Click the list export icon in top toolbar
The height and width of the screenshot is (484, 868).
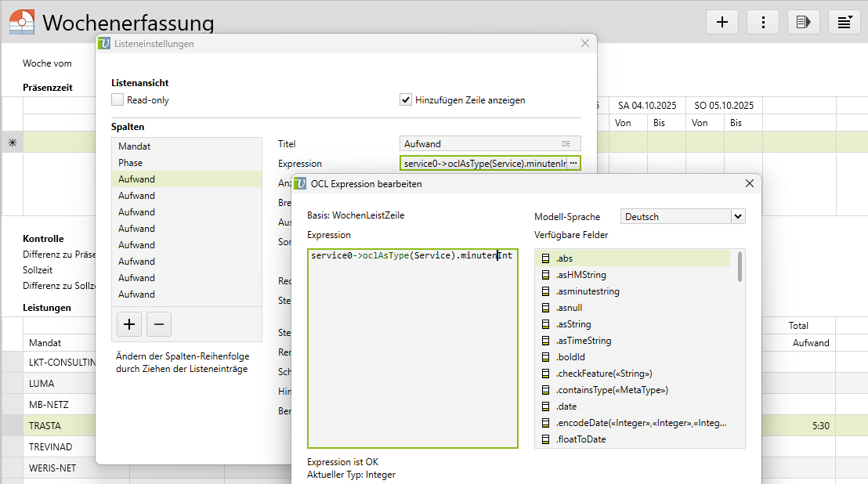click(x=803, y=22)
